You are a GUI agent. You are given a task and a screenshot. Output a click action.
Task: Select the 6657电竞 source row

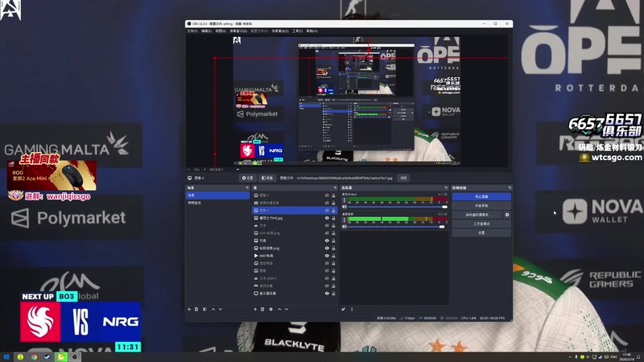(x=294, y=256)
